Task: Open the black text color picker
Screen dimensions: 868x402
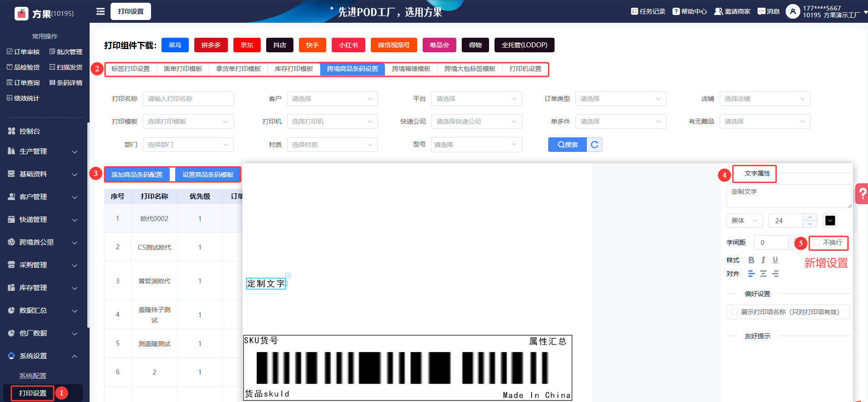Action: pos(830,221)
